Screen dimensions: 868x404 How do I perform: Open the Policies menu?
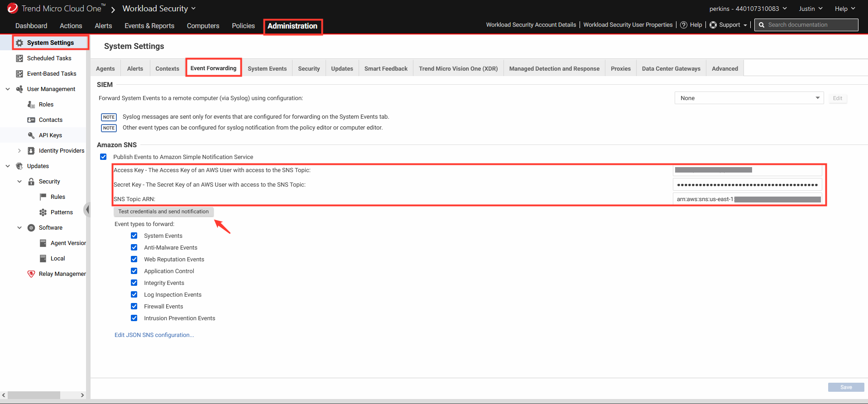tap(243, 26)
